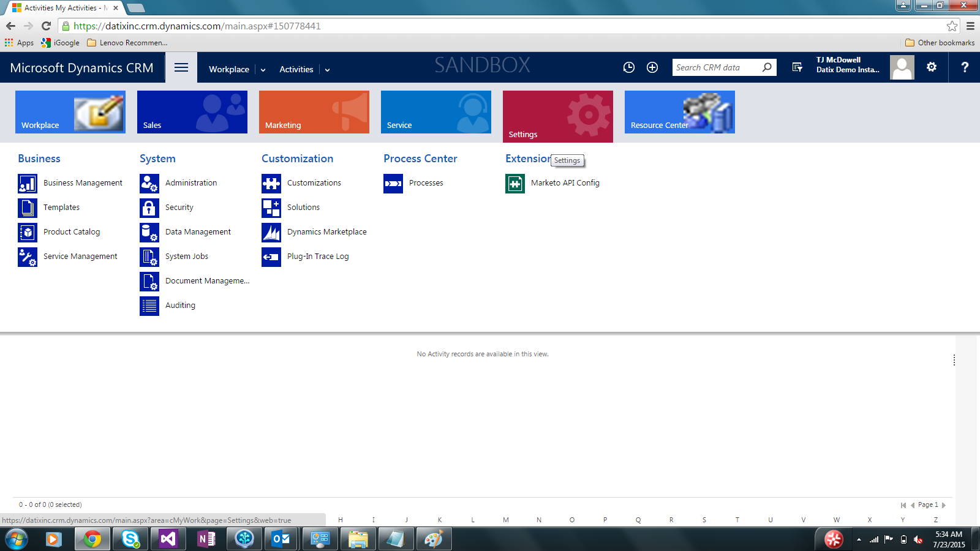This screenshot has height=551, width=980.
Task: Click the browser reload button
Action: pyautogui.click(x=46, y=26)
